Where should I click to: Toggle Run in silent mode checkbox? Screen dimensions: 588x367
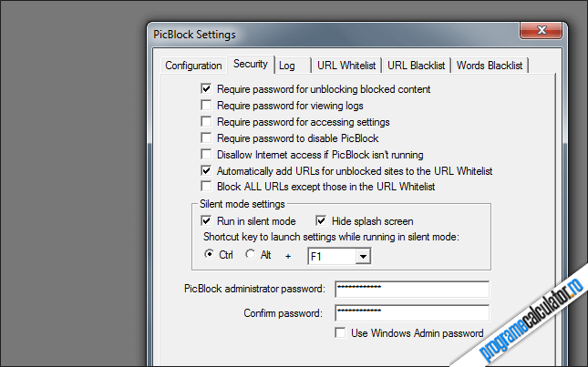(206, 221)
